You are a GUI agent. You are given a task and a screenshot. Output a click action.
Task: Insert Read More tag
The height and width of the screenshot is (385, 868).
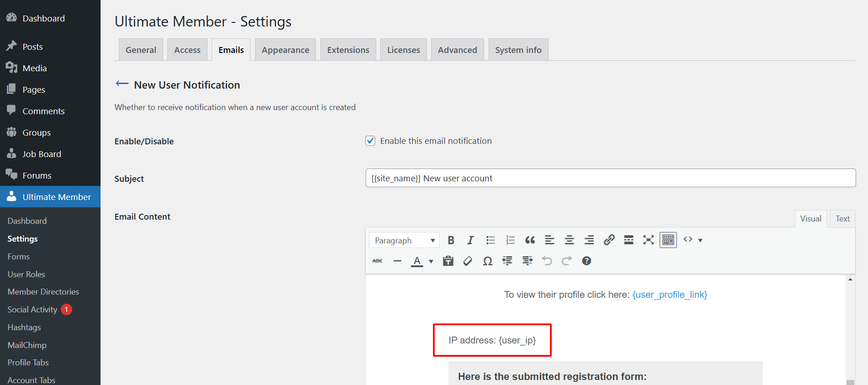point(628,240)
